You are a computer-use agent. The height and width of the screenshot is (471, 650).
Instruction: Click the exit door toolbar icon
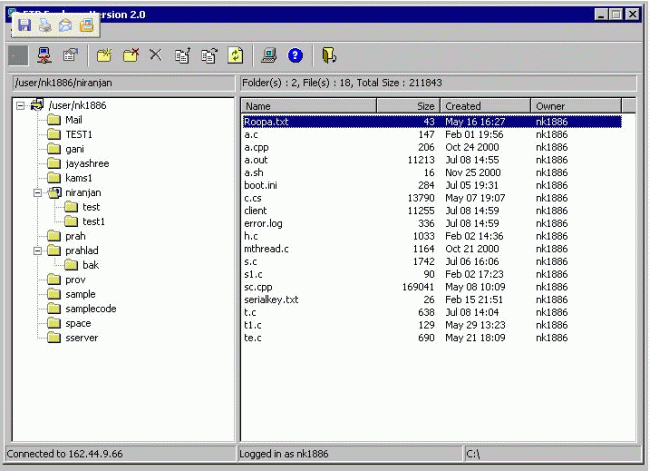click(330, 56)
